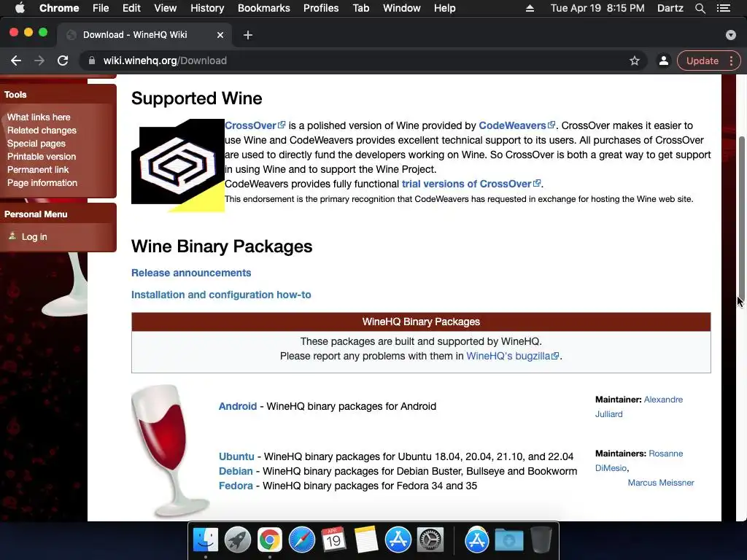Screen dimensions: 747x560
Task: Open Related changes in sidebar
Action: [x=42, y=130]
